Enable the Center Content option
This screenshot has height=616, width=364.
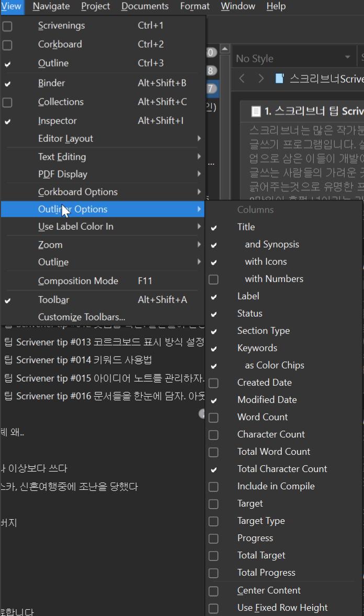pos(213,591)
